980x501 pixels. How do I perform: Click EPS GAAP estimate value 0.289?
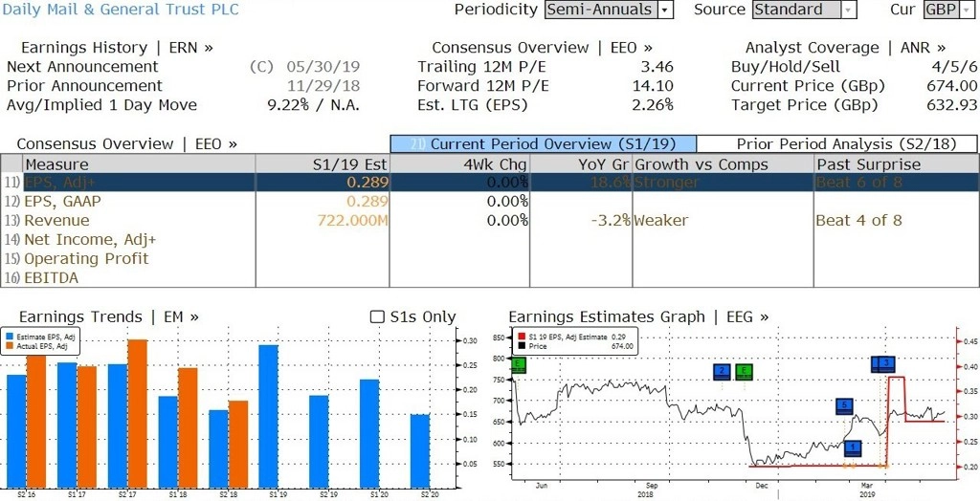point(368,201)
